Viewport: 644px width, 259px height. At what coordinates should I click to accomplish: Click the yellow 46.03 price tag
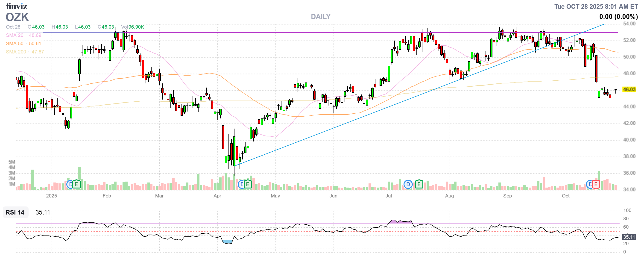(x=629, y=89)
